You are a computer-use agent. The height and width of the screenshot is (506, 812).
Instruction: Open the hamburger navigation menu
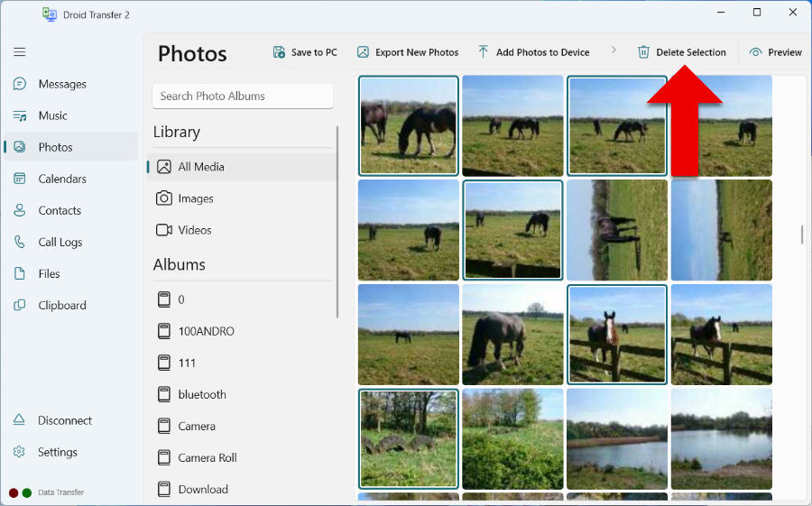click(20, 51)
